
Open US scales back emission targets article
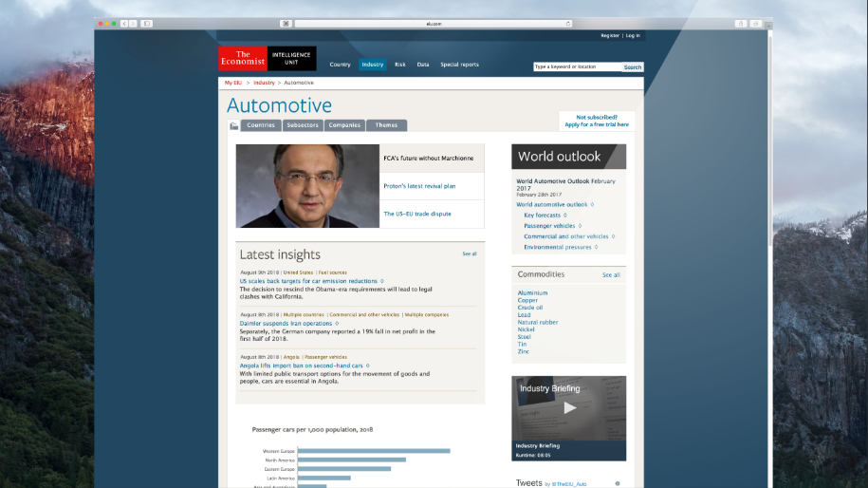click(308, 281)
